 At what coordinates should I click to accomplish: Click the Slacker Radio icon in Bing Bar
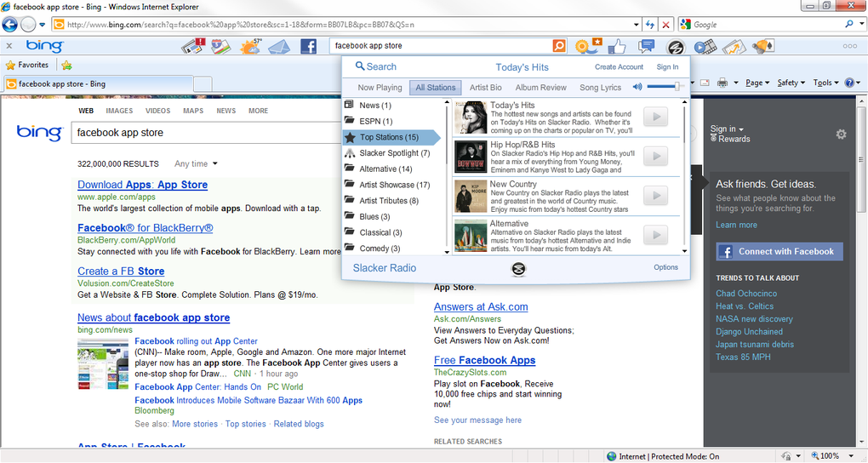676,48
